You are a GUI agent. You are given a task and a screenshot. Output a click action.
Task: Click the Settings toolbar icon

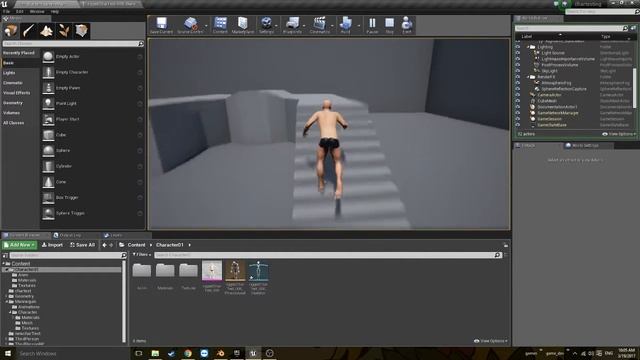pos(266,25)
